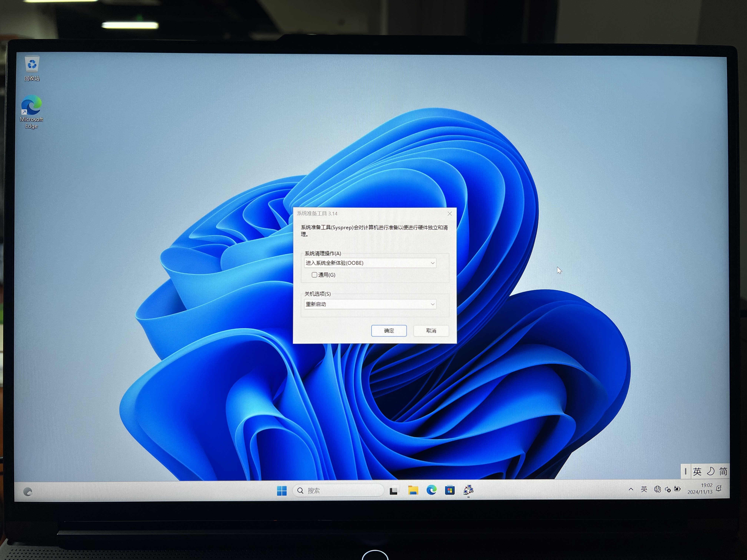Click the network status tray icon
The height and width of the screenshot is (560, 747).
click(657, 489)
